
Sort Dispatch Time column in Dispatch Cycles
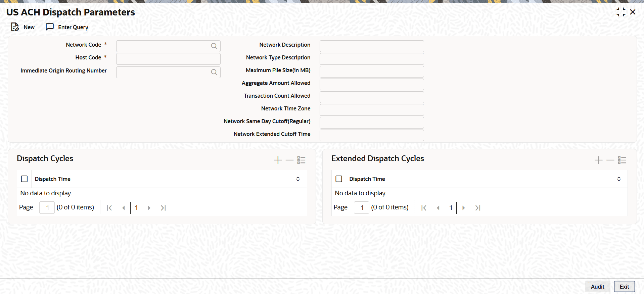[x=298, y=179]
